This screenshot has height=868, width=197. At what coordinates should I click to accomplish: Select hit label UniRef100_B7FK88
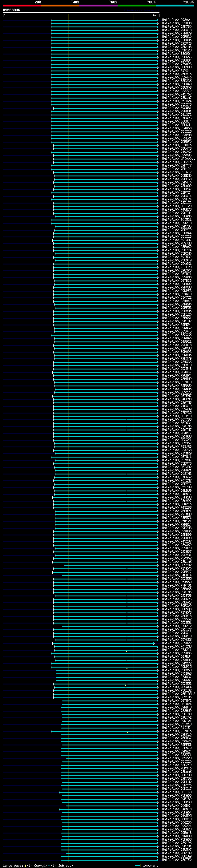[177, 497]
